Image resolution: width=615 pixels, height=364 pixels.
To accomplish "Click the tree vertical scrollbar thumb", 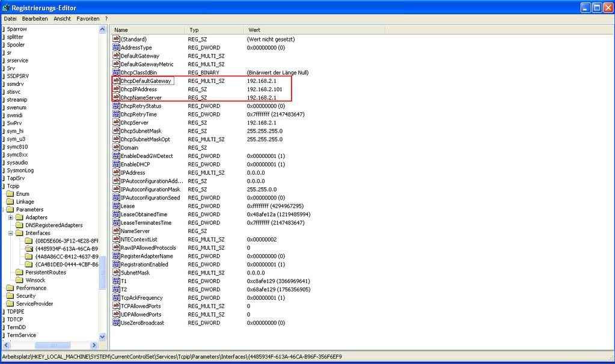I will pos(102,272).
